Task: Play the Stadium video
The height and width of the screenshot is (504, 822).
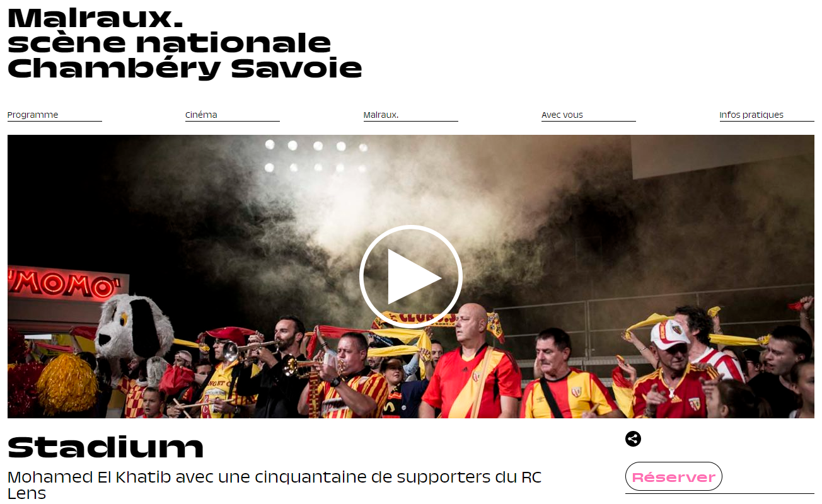Action: (411, 277)
